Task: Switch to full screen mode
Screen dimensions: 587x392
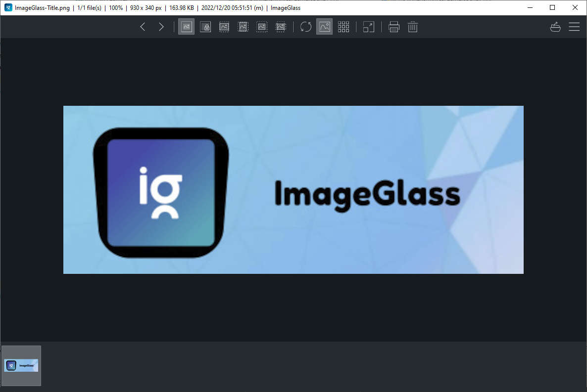Action: (368, 27)
